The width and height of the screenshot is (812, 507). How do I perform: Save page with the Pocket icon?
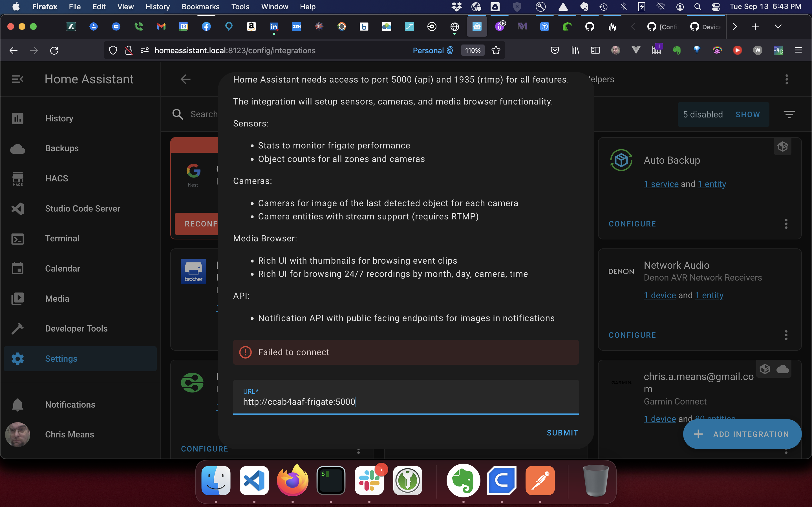pyautogui.click(x=555, y=50)
